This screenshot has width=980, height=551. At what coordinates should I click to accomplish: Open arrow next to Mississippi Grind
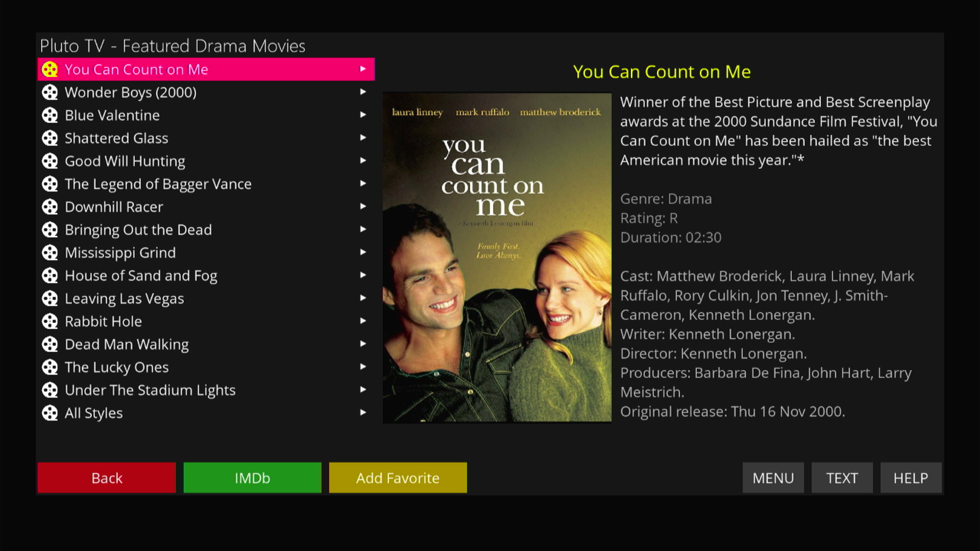click(363, 252)
